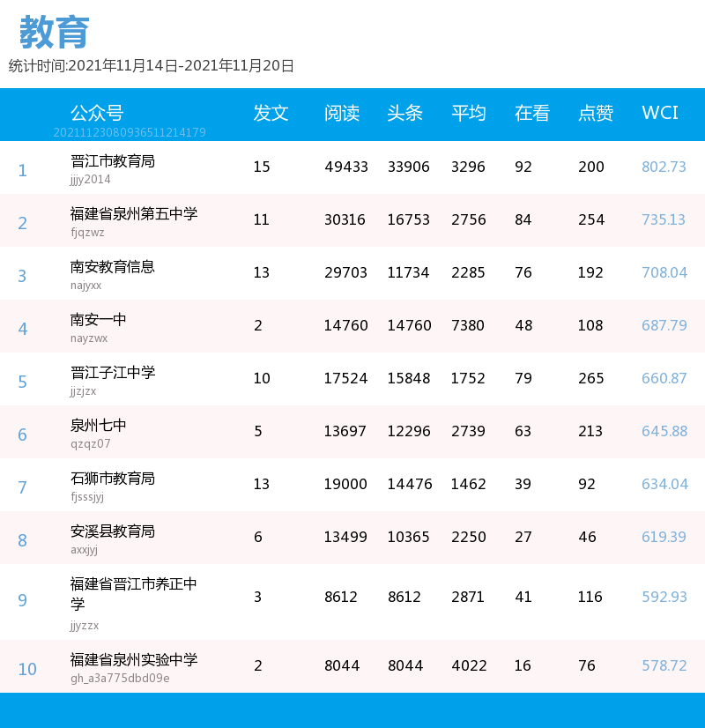Open account 南安教育信息
Screen dimensions: 705x728
tap(112, 267)
